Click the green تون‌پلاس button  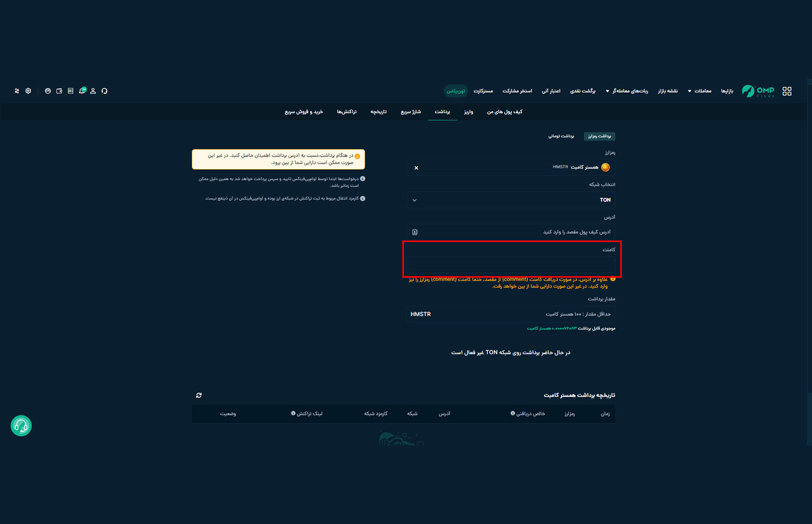point(456,91)
